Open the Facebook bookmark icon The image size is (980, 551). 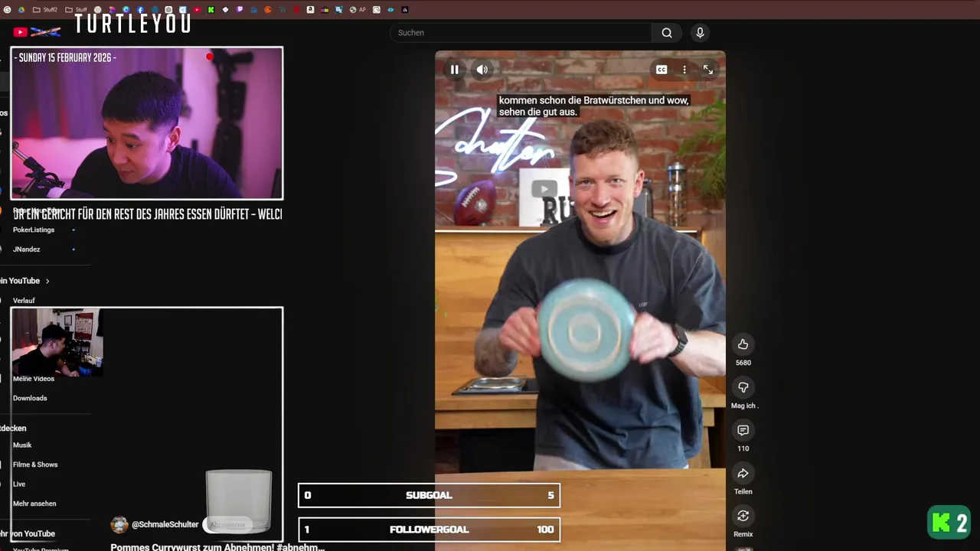pos(140,10)
